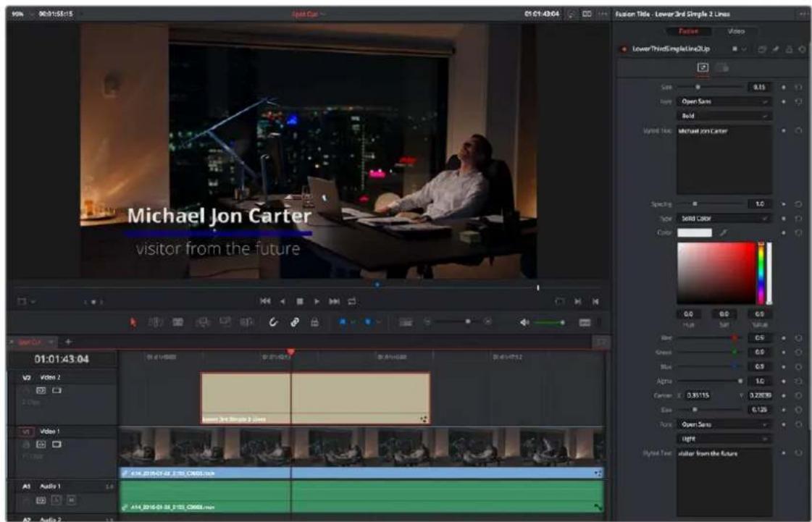Click the plus timeline zoom-in icon
Screen dimensions: 812x522
[x=487, y=322]
